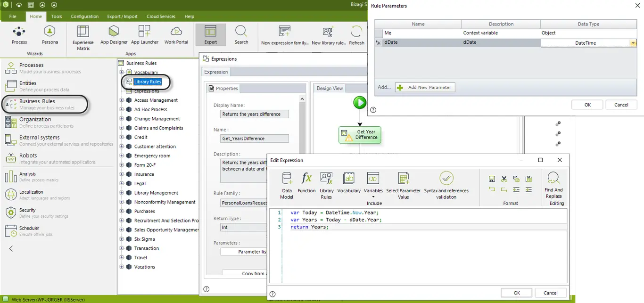Run Syntax and references validation
The width and height of the screenshot is (644, 303).
446,186
